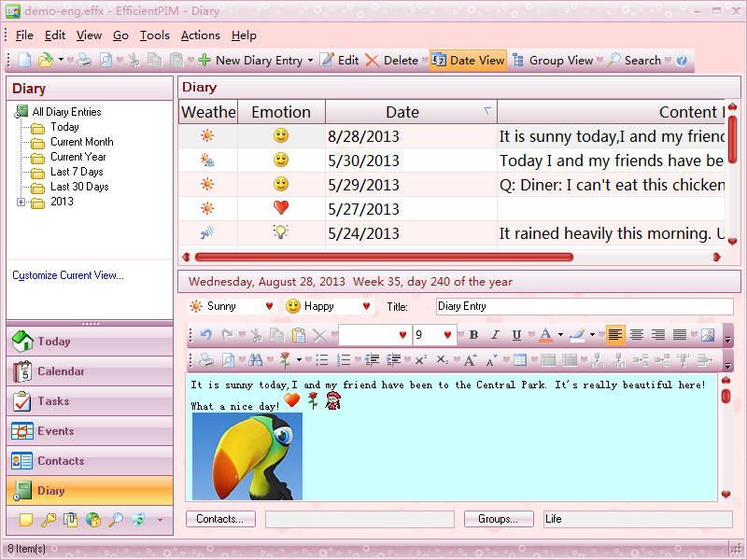The image size is (747, 560).
Task: Open the Actions menu
Action: click(x=200, y=35)
